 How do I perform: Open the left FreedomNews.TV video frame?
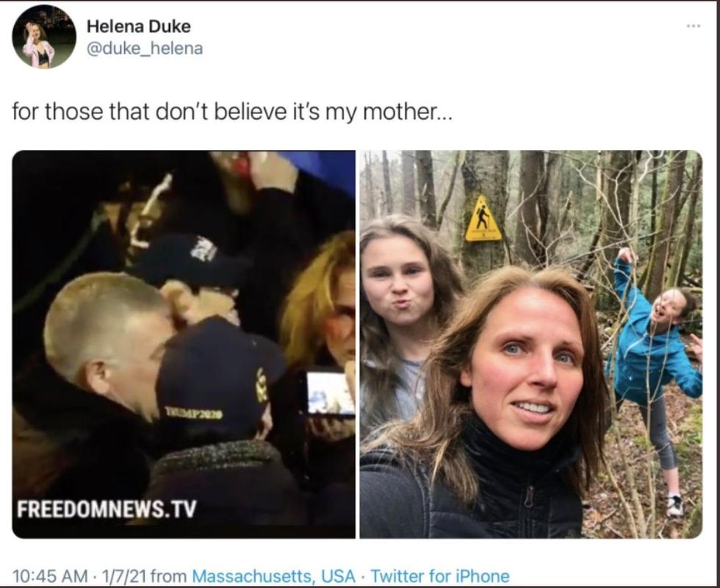184,344
